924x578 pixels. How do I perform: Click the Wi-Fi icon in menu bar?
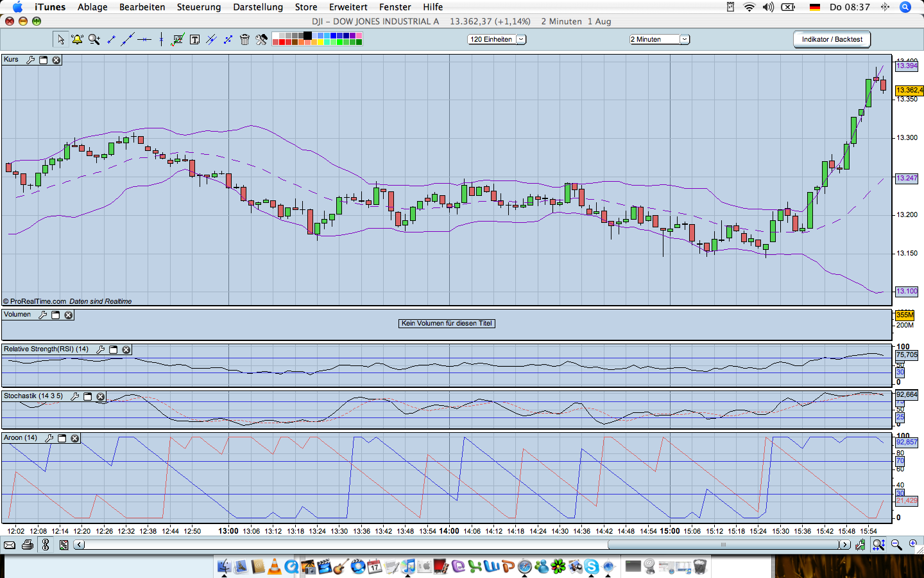point(749,7)
